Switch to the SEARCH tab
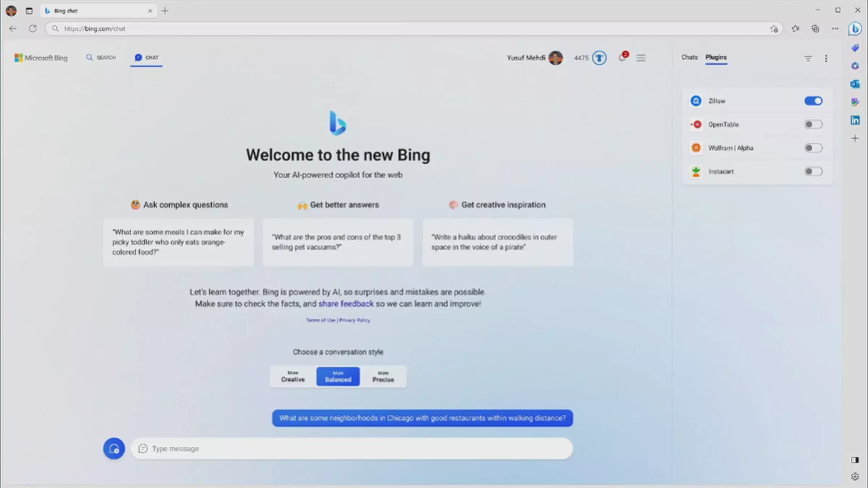Screen dimensions: 868x488 click(x=101, y=58)
